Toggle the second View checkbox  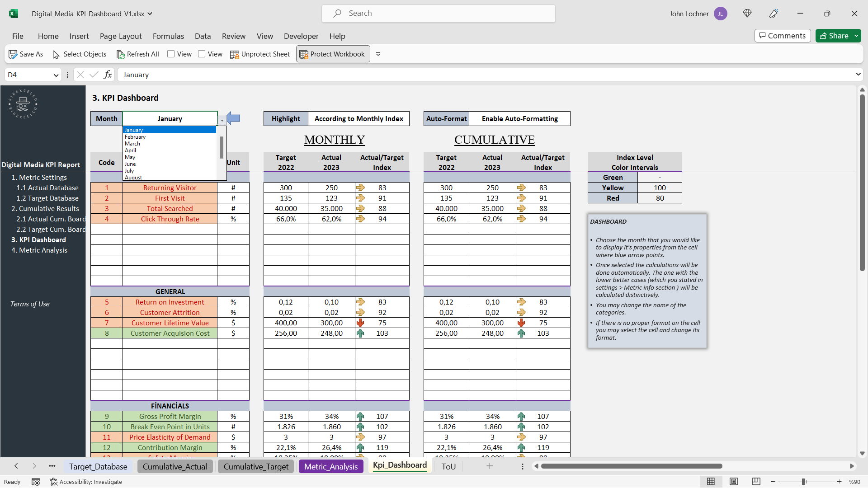click(202, 54)
